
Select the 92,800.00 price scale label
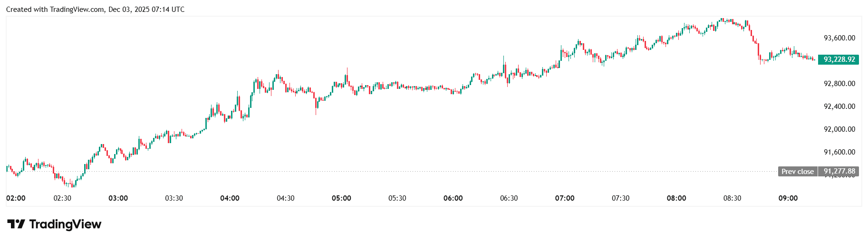[x=839, y=84]
